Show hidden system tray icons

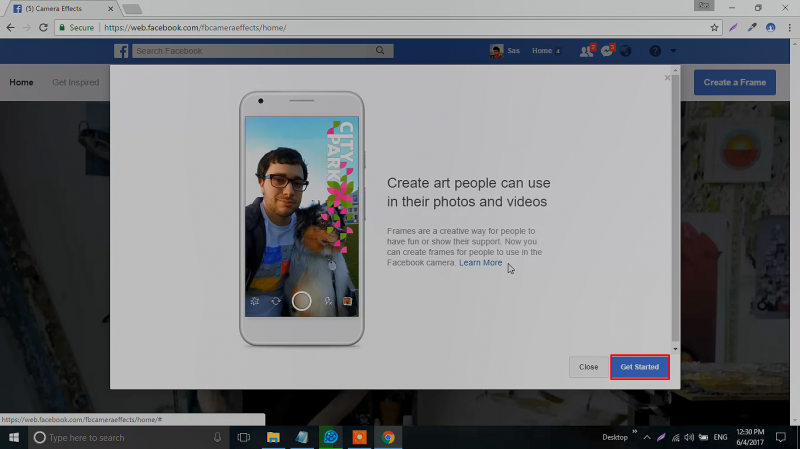coord(646,437)
